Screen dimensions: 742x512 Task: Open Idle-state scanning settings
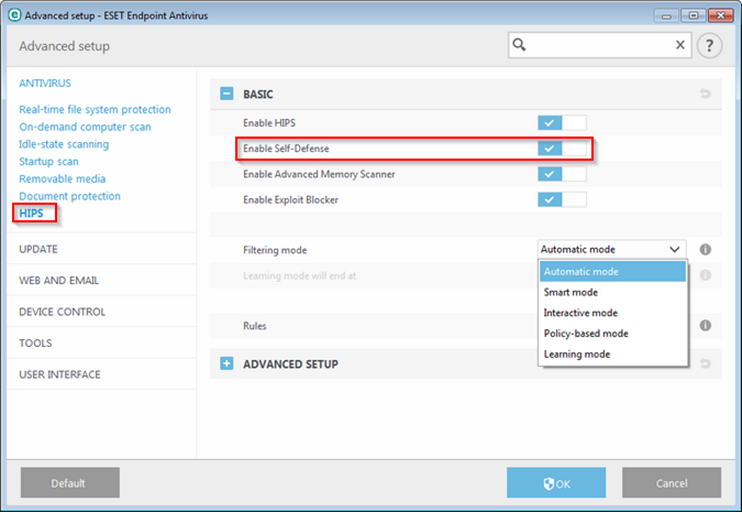64,144
